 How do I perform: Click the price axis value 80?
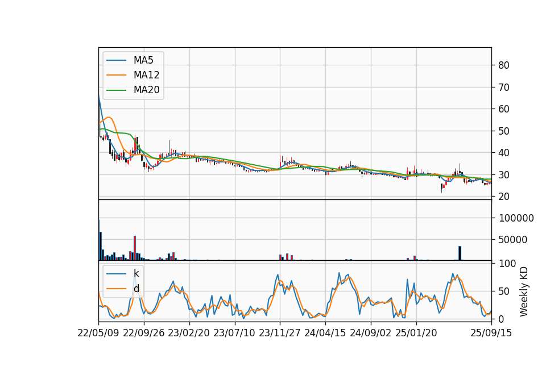point(503,65)
